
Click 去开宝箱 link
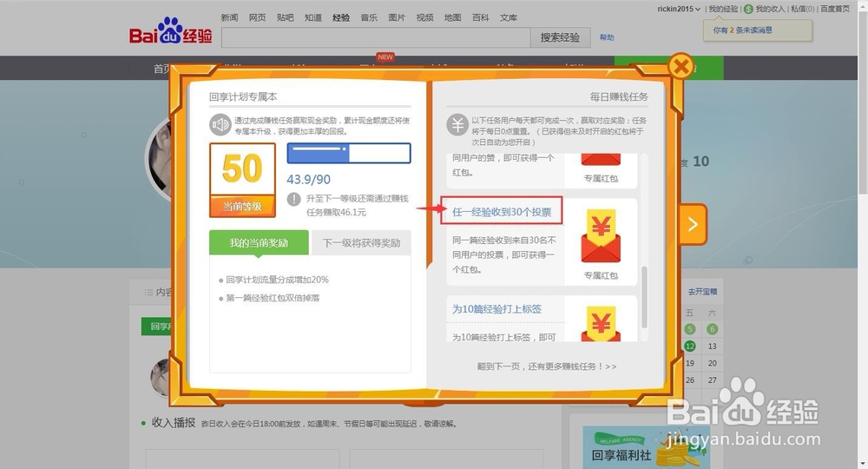pos(702,291)
